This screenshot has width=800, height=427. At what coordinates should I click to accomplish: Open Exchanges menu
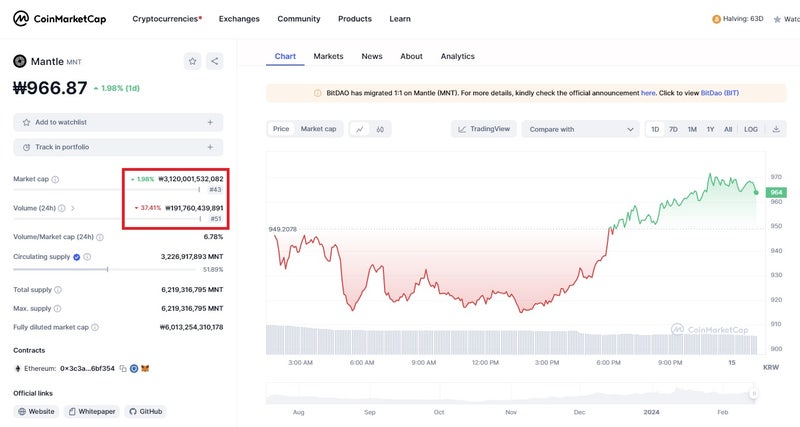click(x=239, y=19)
